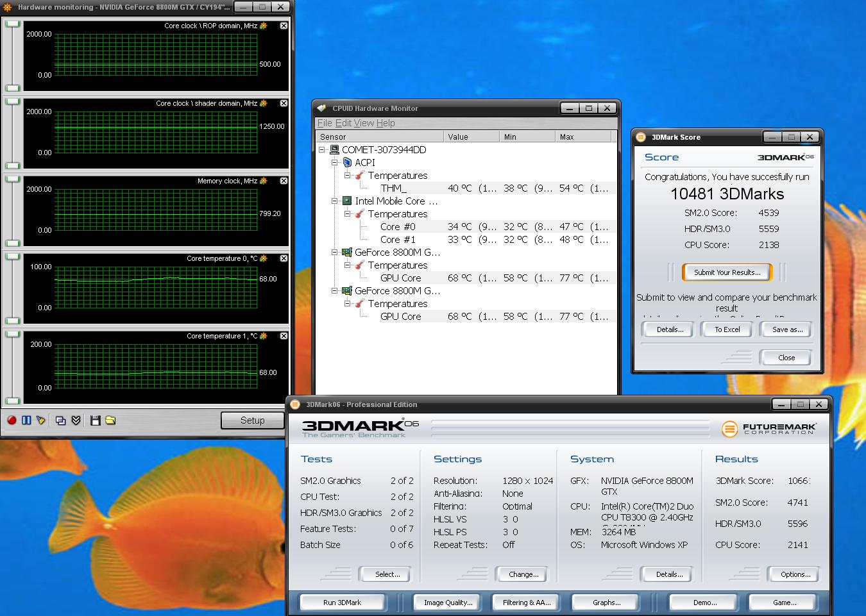Open settings icon for Memory clock graph

click(x=264, y=181)
